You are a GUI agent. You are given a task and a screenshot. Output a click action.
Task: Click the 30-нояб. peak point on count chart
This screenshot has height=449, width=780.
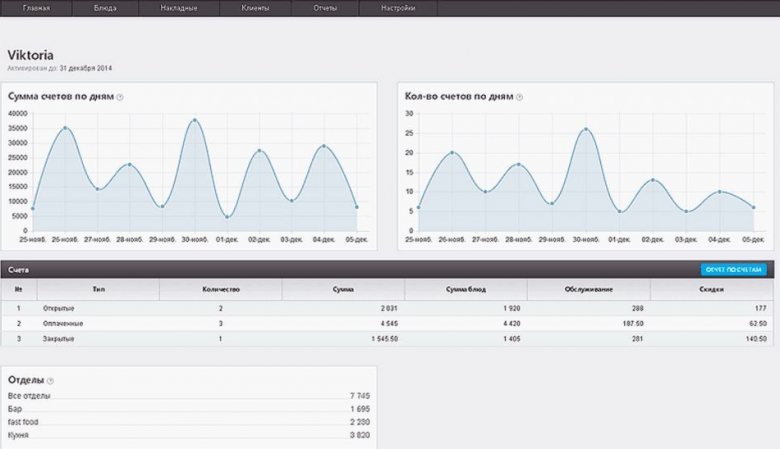click(x=586, y=129)
